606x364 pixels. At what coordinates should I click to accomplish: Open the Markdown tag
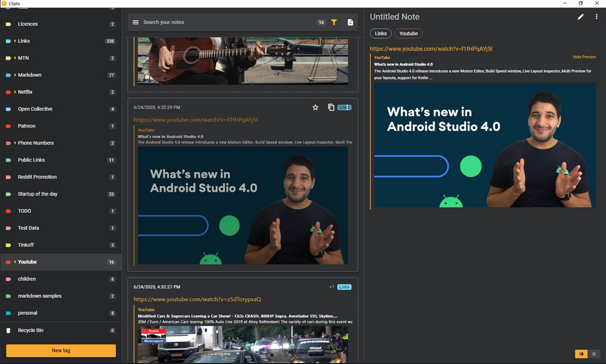click(x=61, y=75)
